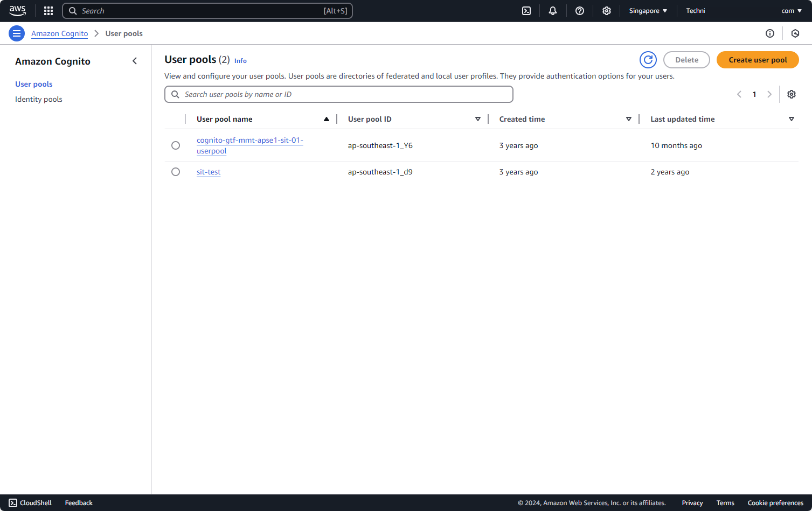Launch CloudShell from top bar icon

(x=526, y=11)
